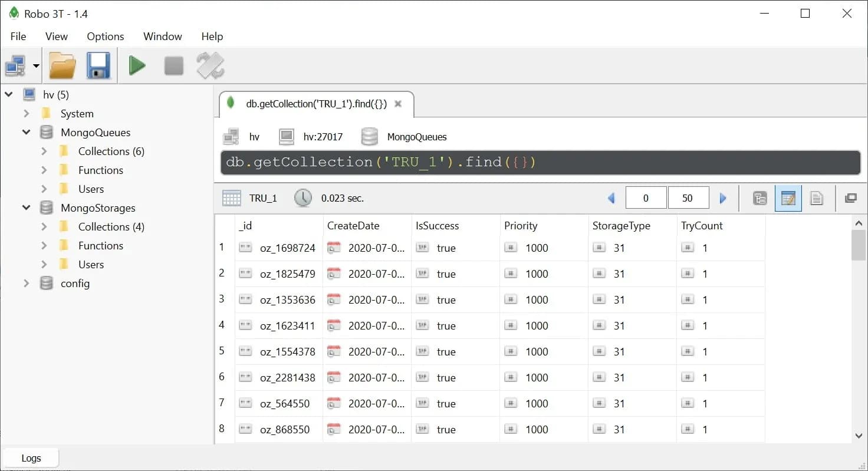Click the results vertical scrollbar thumb

[859, 245]
